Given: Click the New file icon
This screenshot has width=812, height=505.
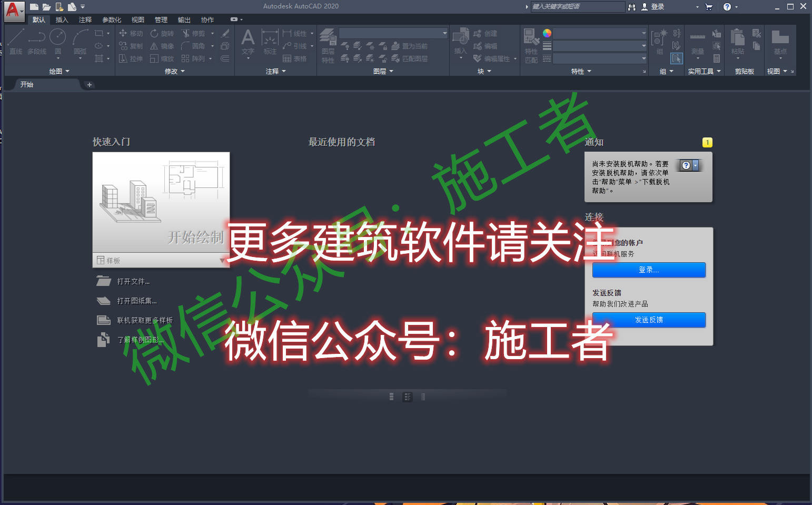Looking at the screenshot, I should click(x=34, y=7).
